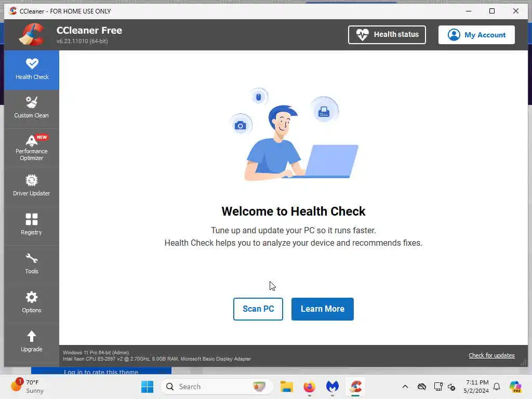Image resolution: width=532 pixels, height=399 pixels.
Task: Show hidden system tray icons
Action: (405, 387)
